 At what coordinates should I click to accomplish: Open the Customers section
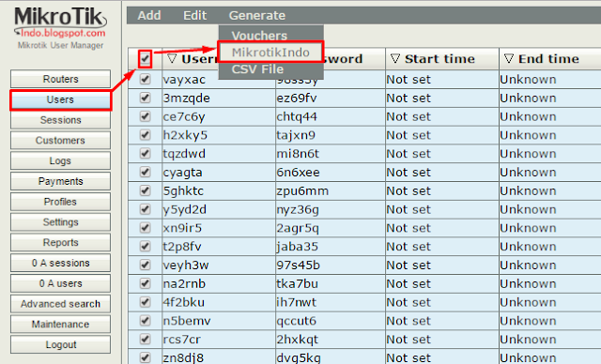tap(60, 141)
